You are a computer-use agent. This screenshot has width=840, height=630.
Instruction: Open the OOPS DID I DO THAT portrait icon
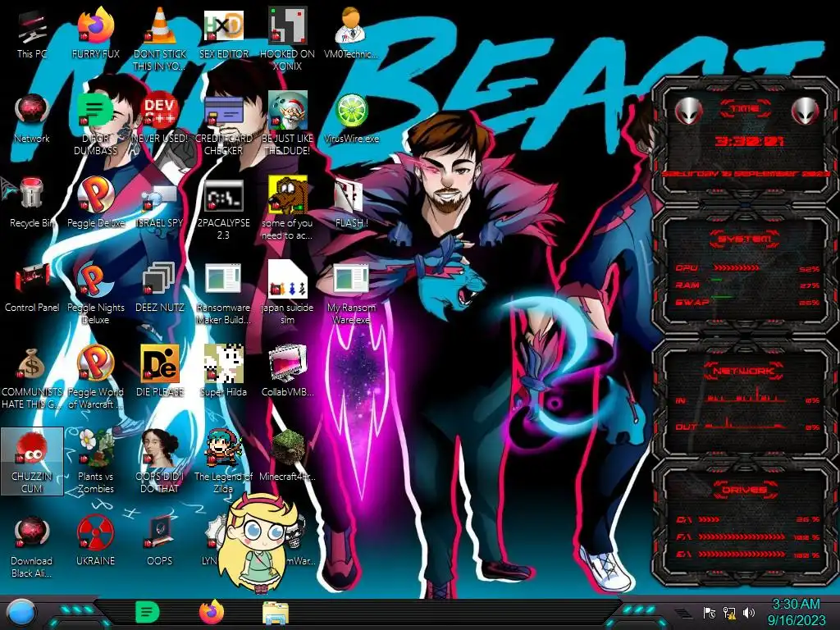[160, 463]
